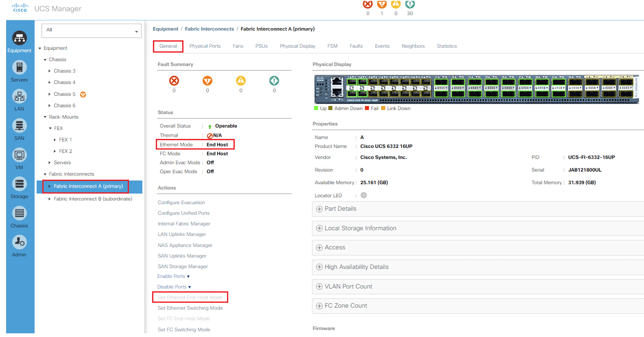The height and width of the screenshot is (337, 644).
Task: Toggle the Locator LED indicator
Action: click(364, 195)
